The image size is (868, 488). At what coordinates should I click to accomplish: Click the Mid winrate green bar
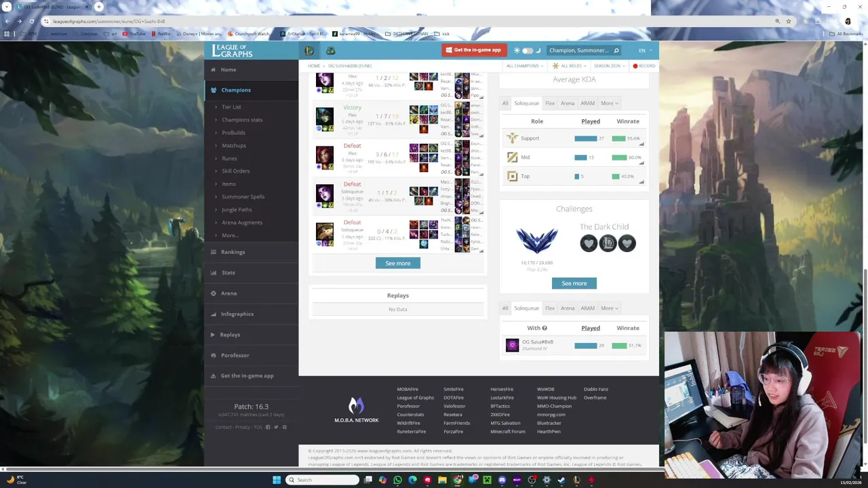(x=619, y=158)
